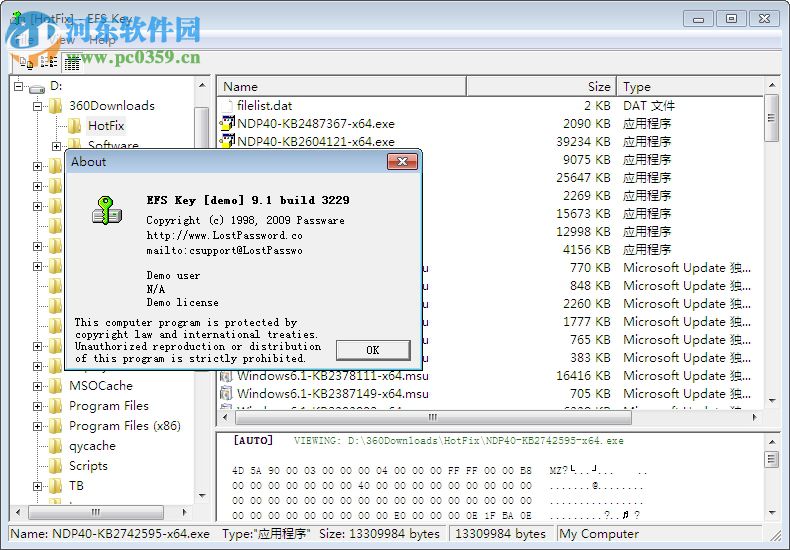The image size is (790, 550).
Task: Expand the TB folder node
Action: (37, 486)
